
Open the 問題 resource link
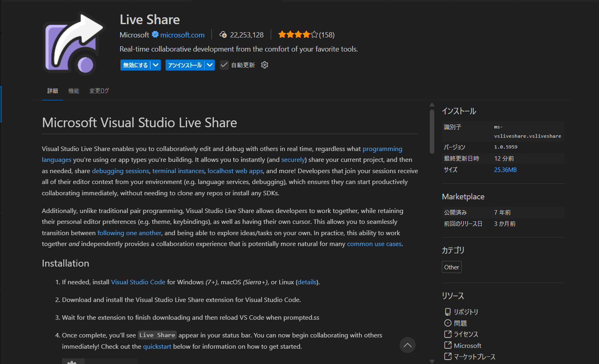460,323
